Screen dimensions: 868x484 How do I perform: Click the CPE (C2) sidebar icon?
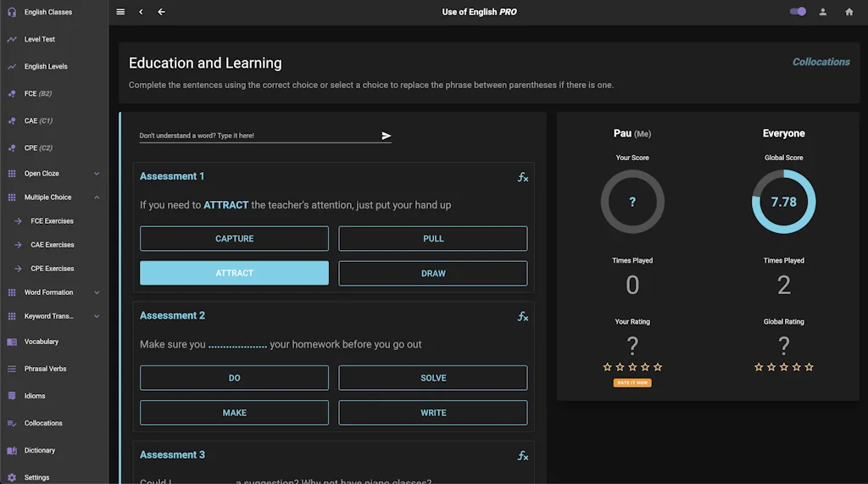click(x=12, y=147)
